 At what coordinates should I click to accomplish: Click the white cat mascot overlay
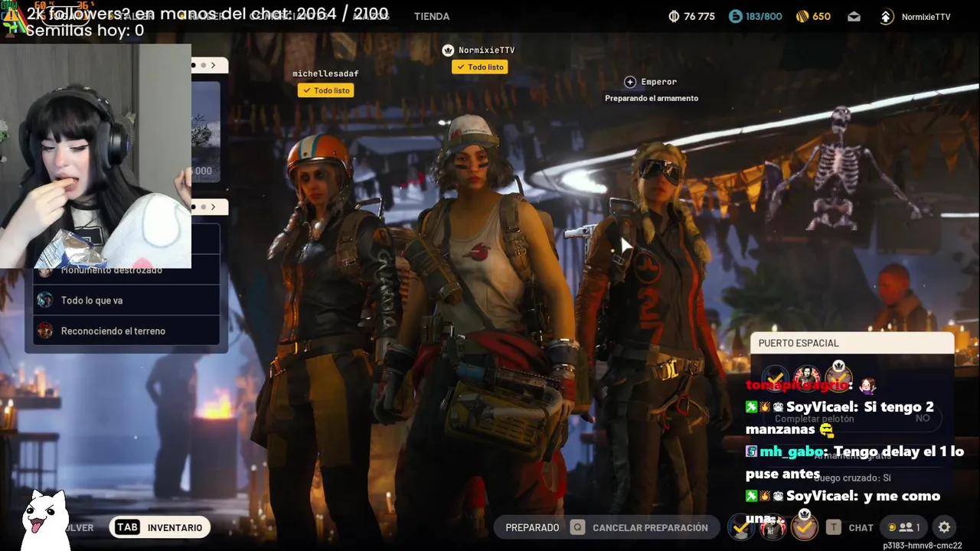[45, 520]
